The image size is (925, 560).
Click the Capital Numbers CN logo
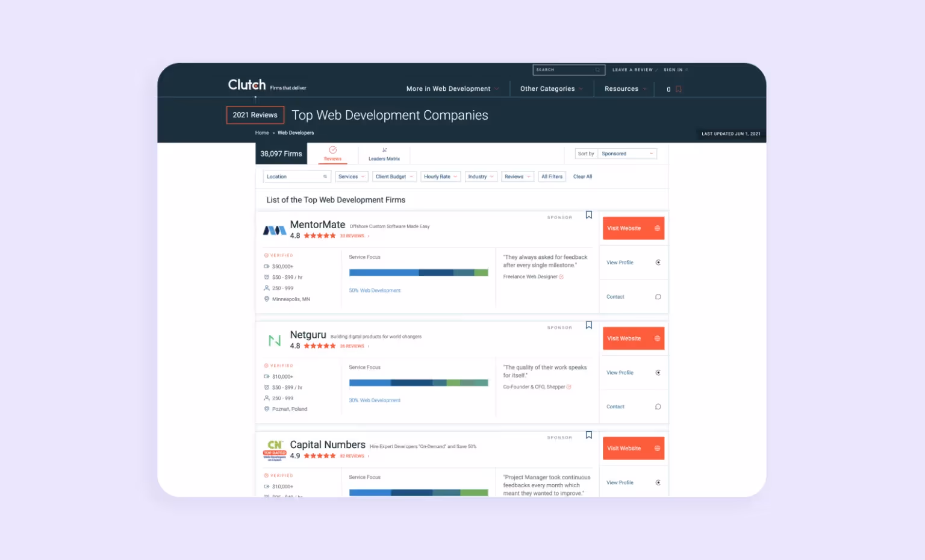tap(275, 450)
